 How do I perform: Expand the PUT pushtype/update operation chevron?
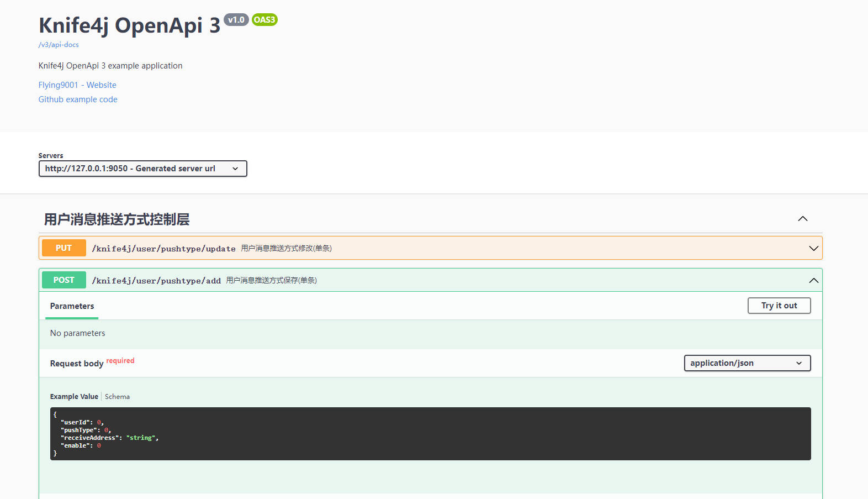coord(813,248)
